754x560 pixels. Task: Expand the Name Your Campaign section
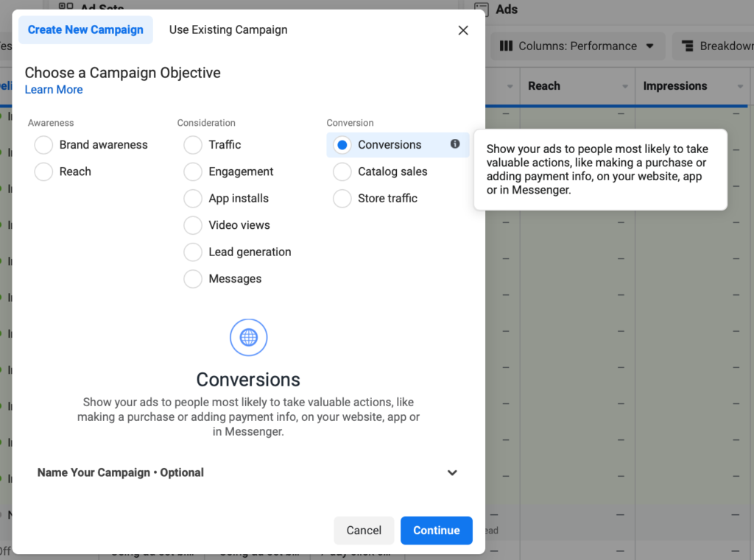[452, 472]
